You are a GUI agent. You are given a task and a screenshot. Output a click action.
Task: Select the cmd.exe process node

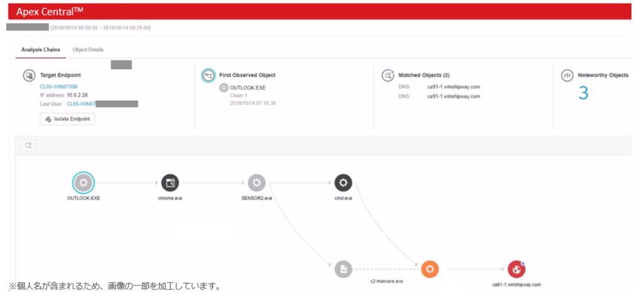coord(343,183)
